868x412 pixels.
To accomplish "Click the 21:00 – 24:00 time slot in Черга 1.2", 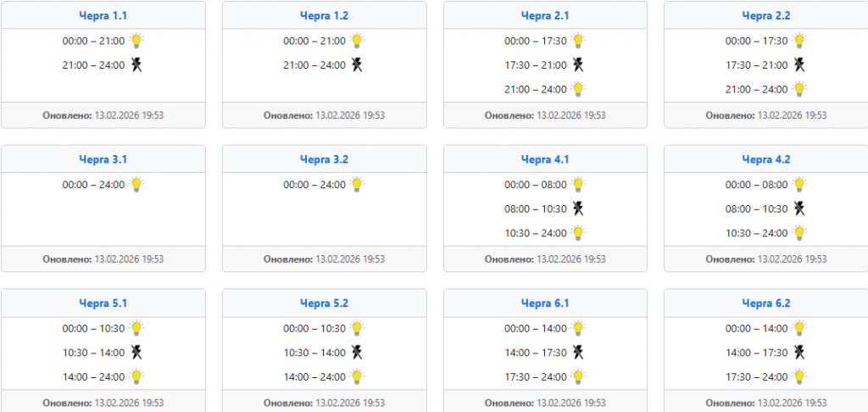I will 314,65.
